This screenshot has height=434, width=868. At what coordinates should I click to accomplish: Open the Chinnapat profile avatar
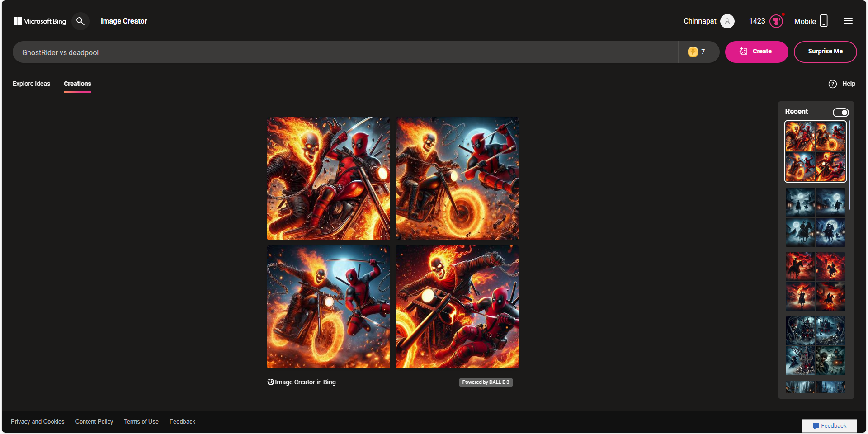click(727, 21)
